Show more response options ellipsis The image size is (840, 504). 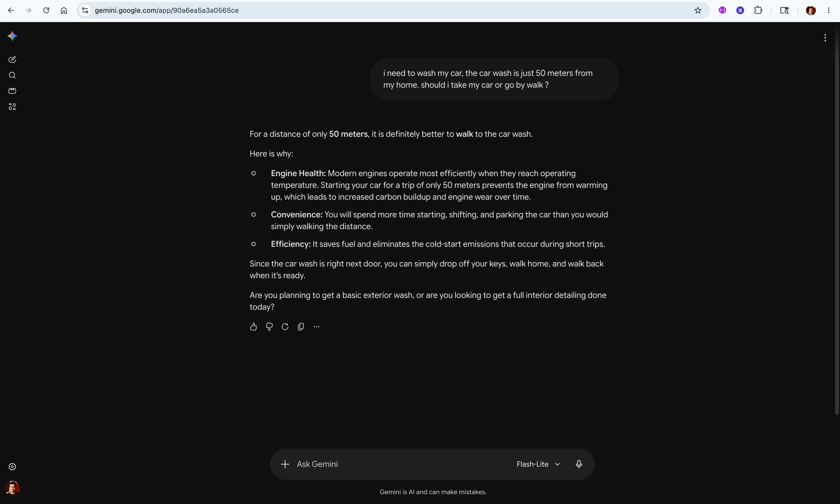[x=317, y=327]
